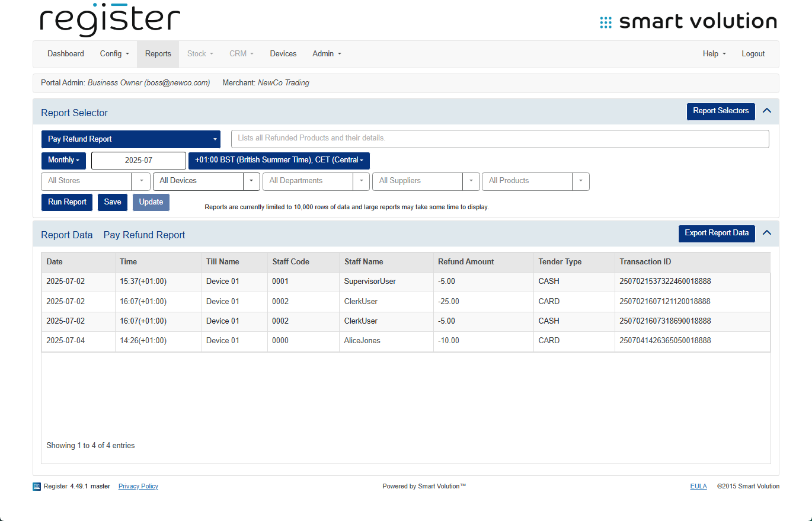Sort the table by Time column
This screenshot has height=521, width=812.
point(158,262)
